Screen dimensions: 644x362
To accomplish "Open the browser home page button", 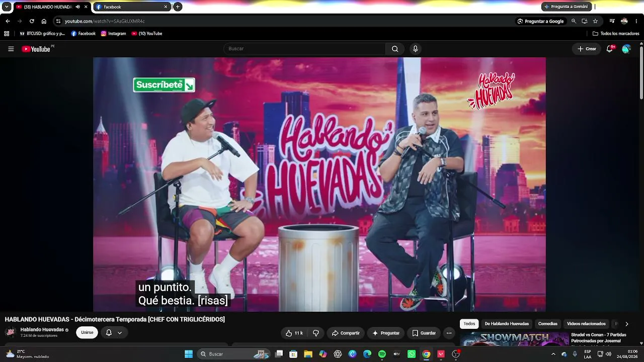I will (x=44, y=21).
